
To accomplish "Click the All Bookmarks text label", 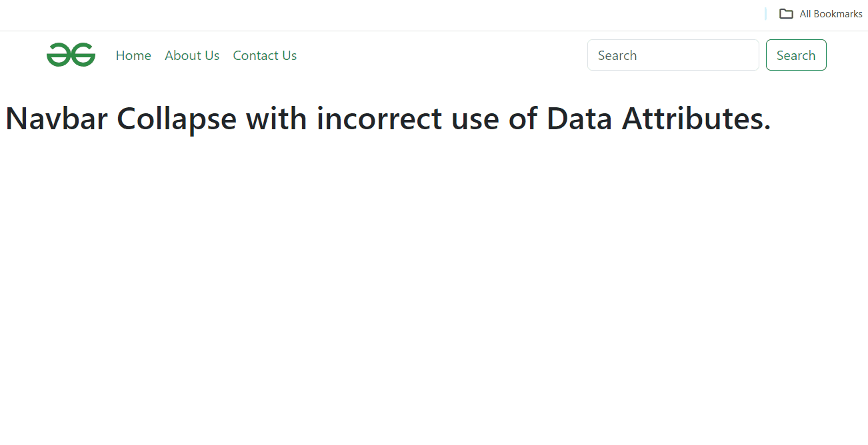I will coord(831,14).
